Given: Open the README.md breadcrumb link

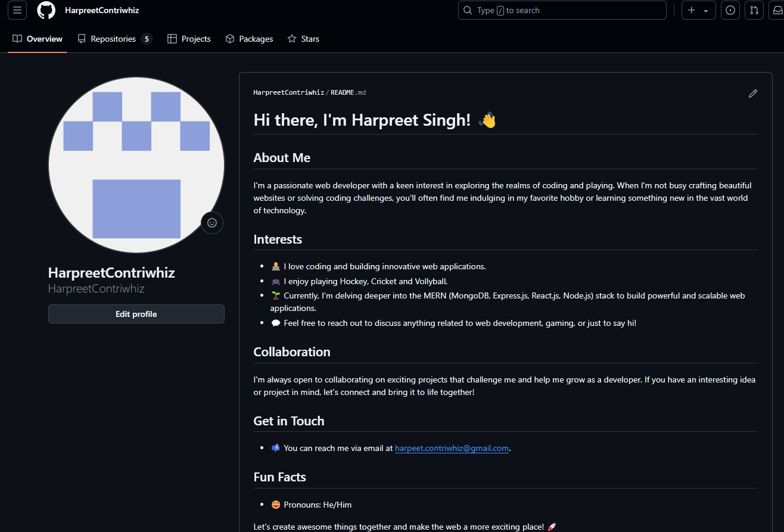Looking at the screenshot, I should [x=349, y=92].
